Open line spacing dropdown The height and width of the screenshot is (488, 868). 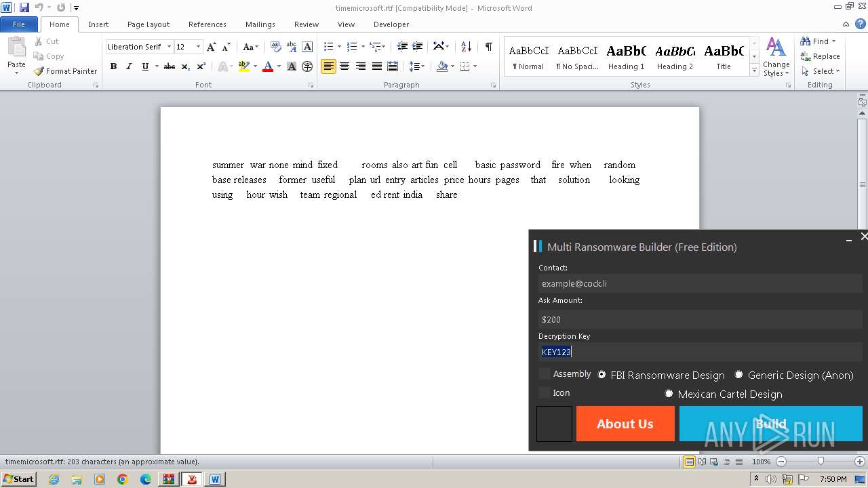click(417, 66)
